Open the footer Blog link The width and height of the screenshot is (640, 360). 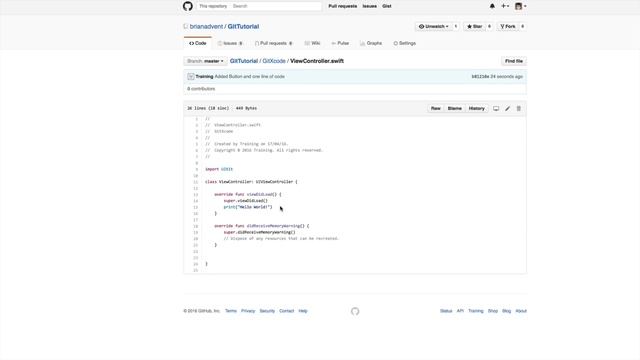coord(507,311)
